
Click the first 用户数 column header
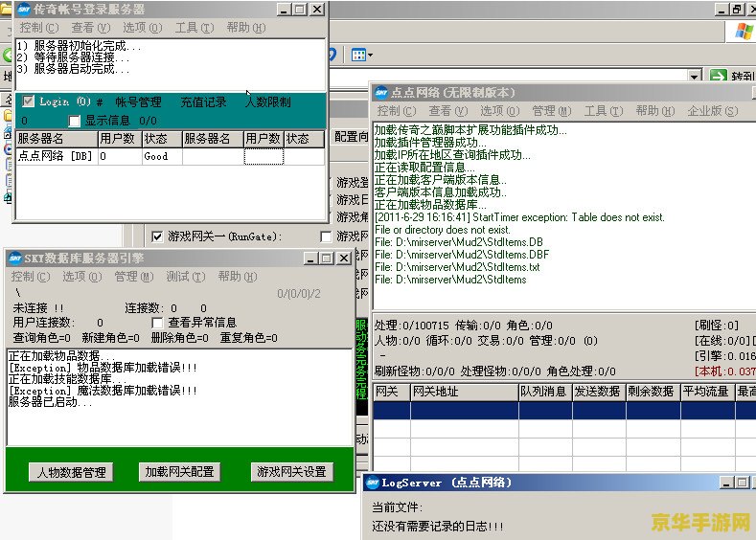[x=120, y=139]
